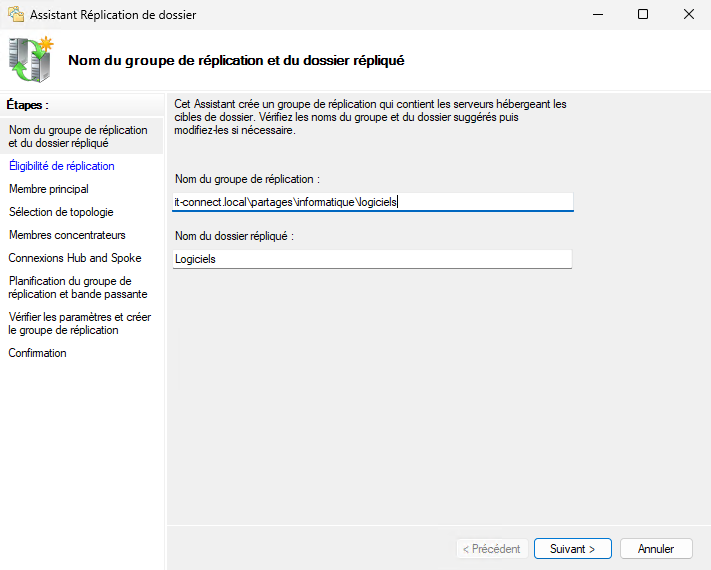Click the Annuler button

pyautogui.click(x=656, y=549)
